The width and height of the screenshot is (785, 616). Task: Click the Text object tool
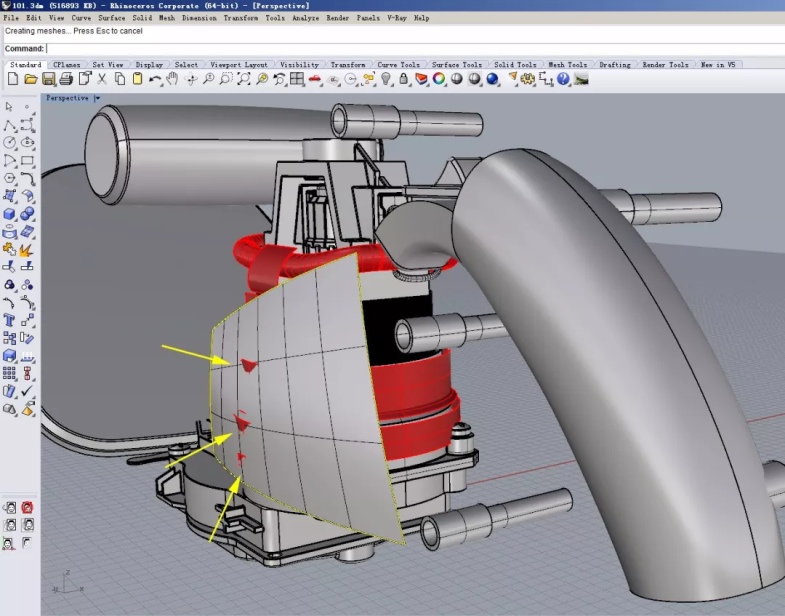pyautogui.click(x=10, y=320)
